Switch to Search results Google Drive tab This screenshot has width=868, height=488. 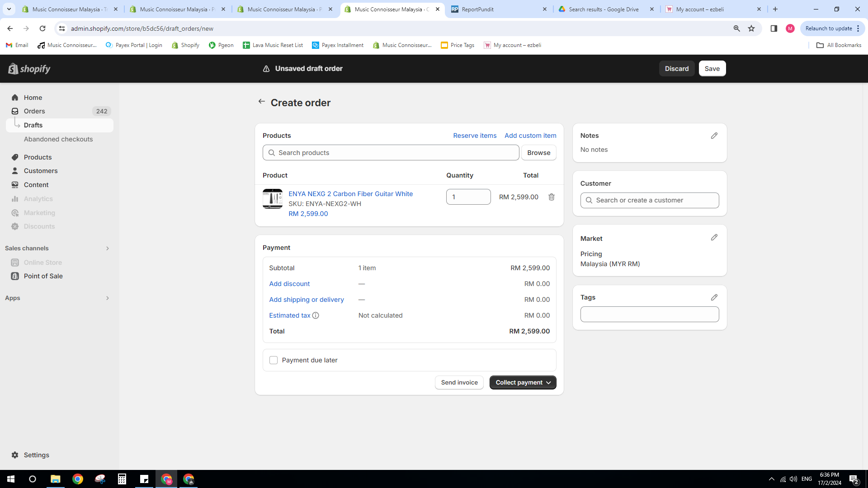[606, 9]
